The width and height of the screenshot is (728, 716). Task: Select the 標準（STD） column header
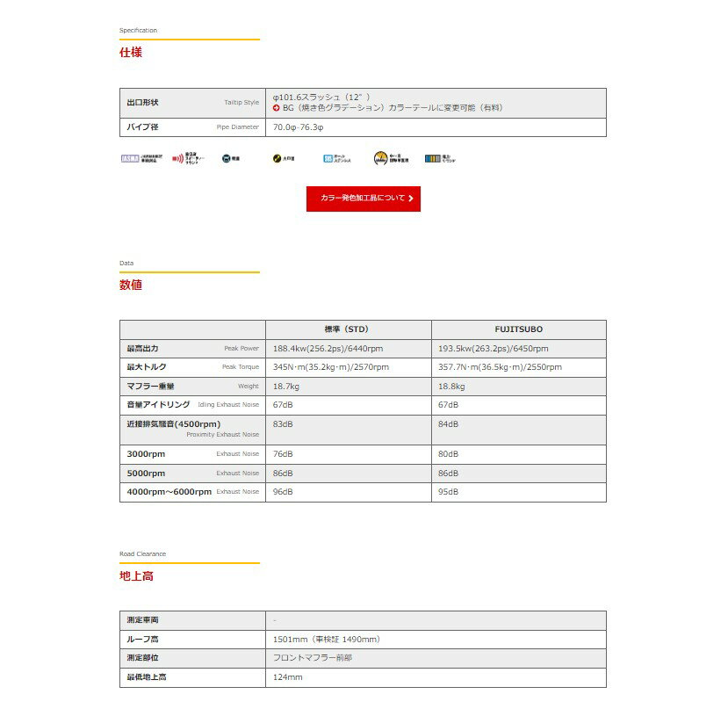click(347, 329)
